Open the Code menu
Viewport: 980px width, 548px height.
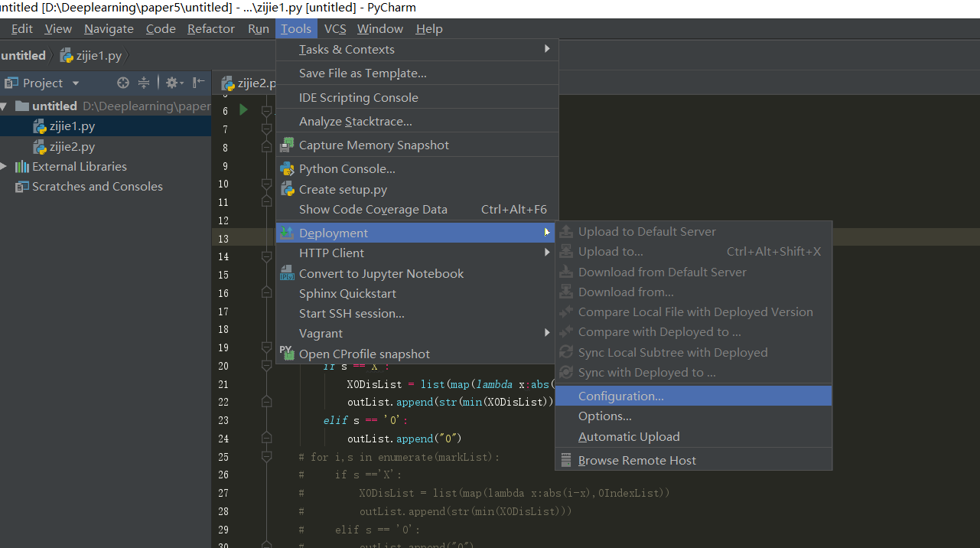point(161,28)
